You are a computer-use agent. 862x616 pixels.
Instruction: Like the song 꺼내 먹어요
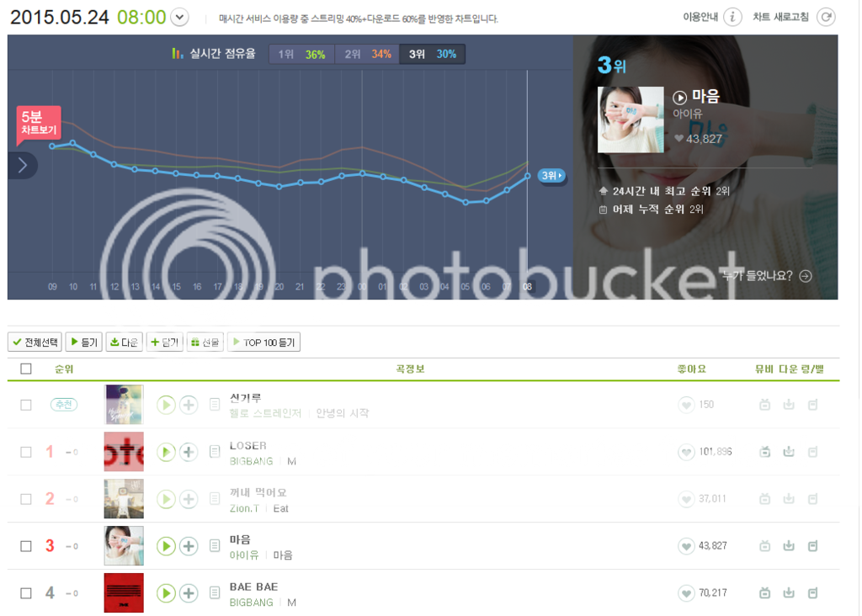[x=686, y=499]
